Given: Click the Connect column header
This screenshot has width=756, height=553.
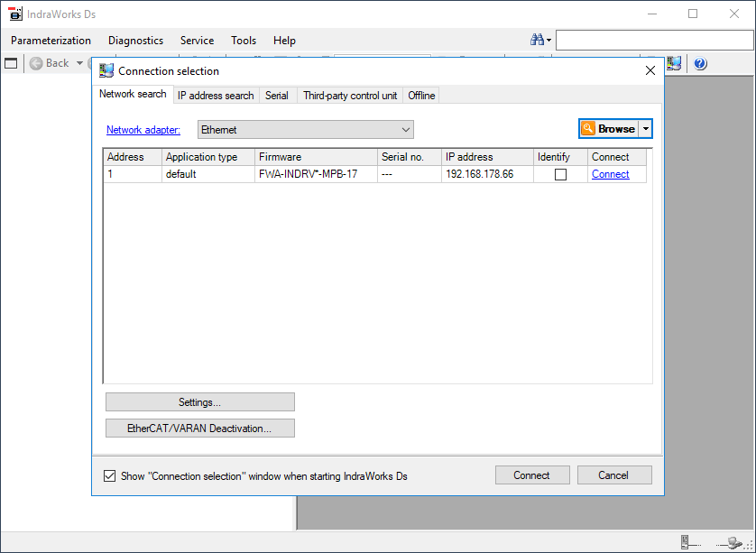Looking at the screenshot, I should tap(617, 157).
